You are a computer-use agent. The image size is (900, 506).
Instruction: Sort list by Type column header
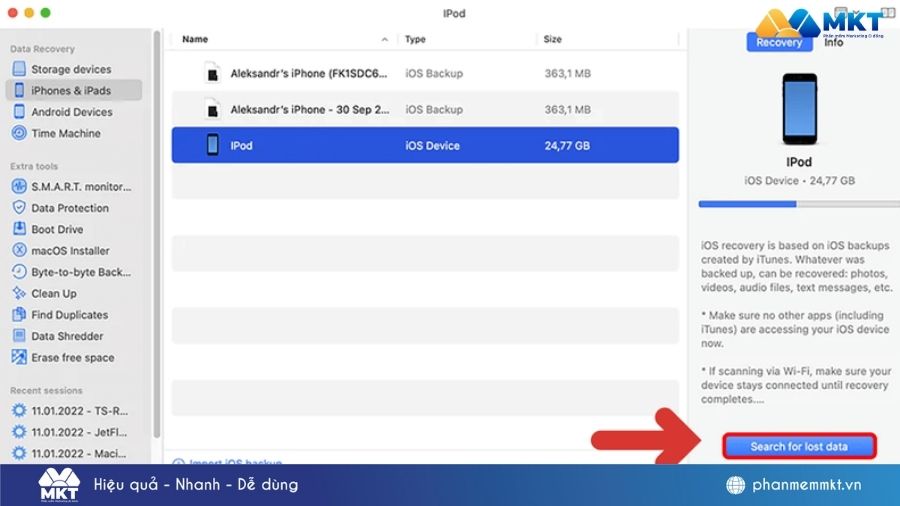click(415, 39)
